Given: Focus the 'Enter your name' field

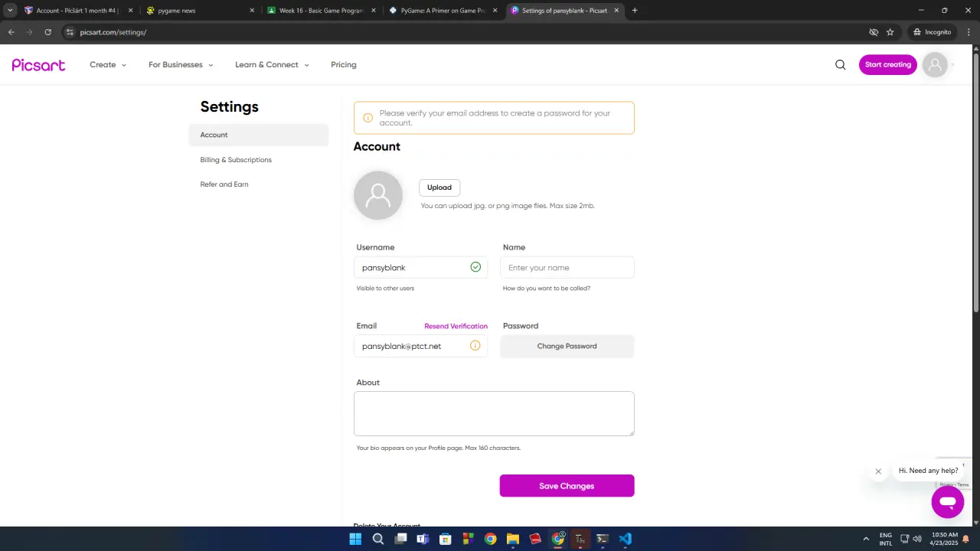Looking at the screenshot, I should pos(567,267).
